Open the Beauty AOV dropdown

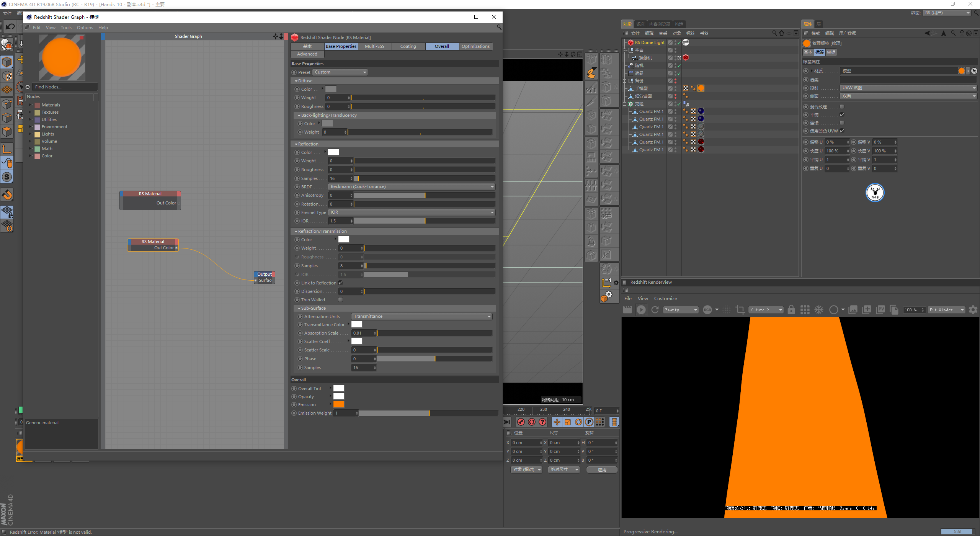(681, 310)
